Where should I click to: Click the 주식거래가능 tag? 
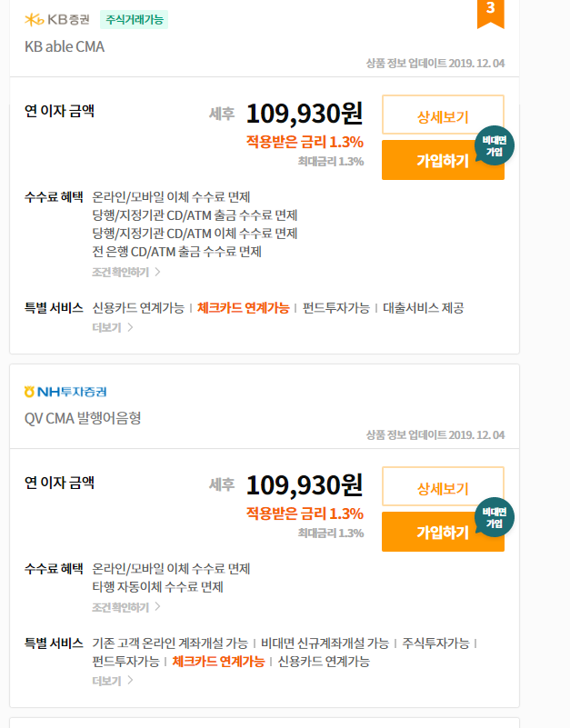coord(135,19)
